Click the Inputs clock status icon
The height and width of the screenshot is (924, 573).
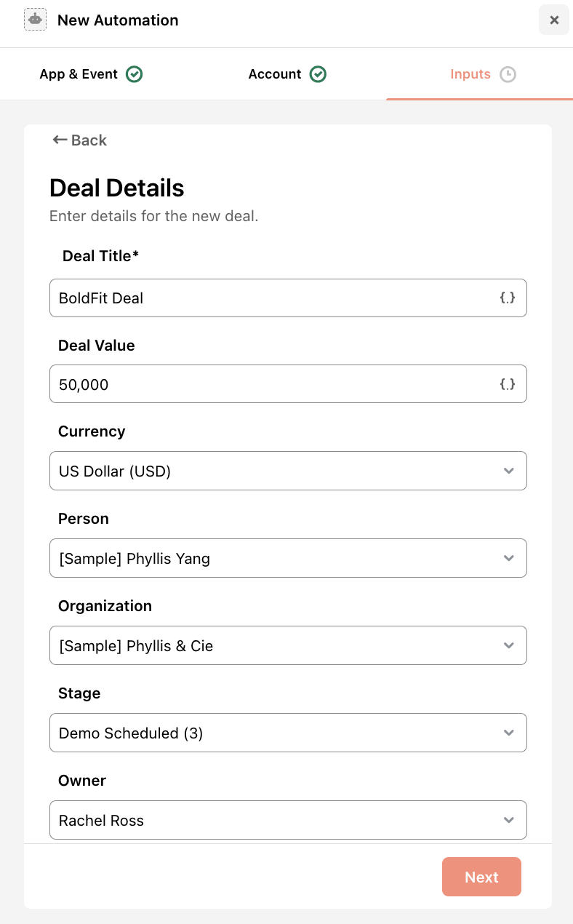[x=508, y=74]
